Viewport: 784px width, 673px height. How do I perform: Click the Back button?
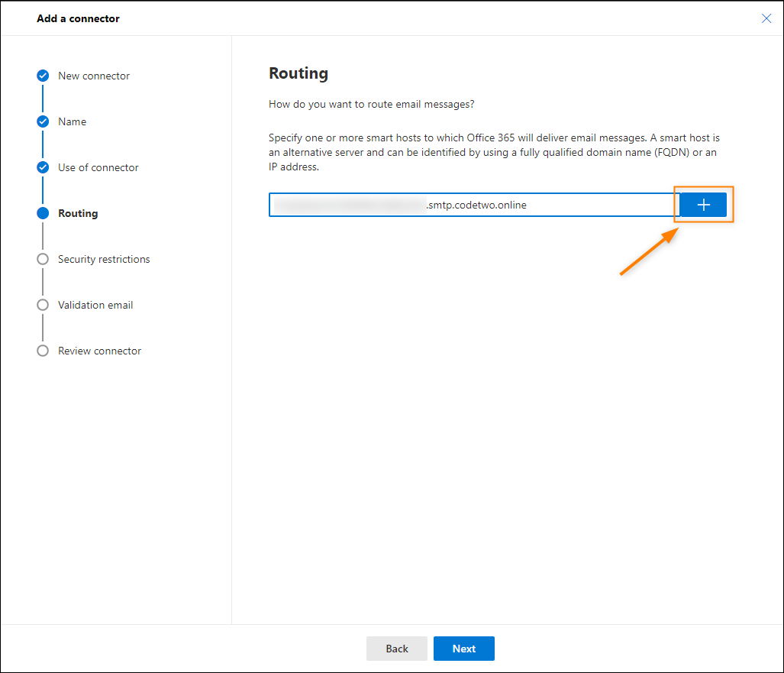(396, 649)
